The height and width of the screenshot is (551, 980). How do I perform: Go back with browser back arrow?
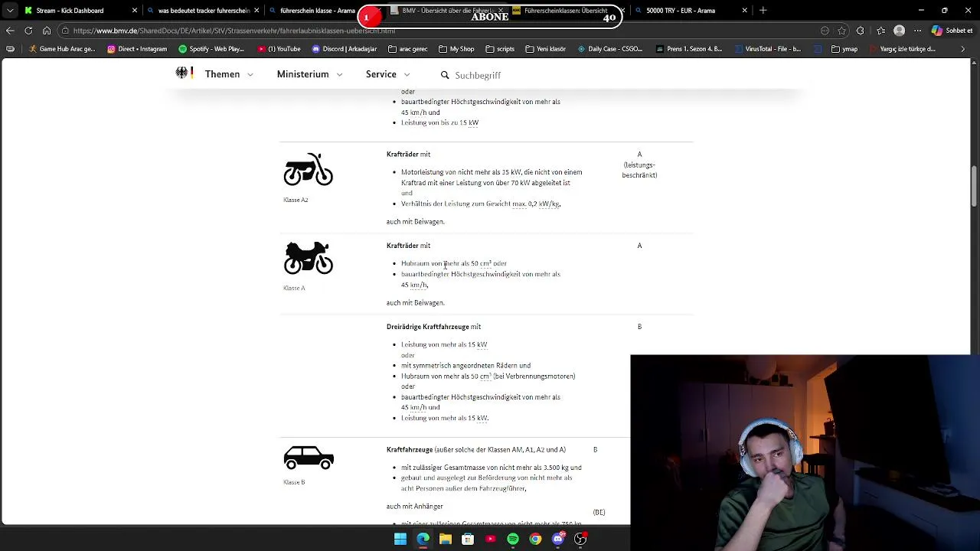(x=10, y=31)
